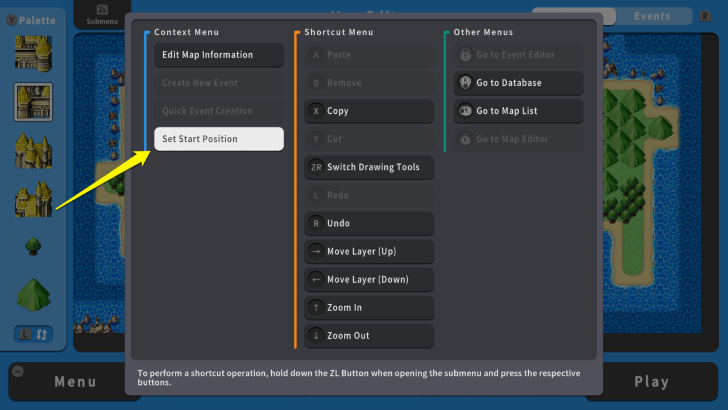Click the minus icon on Menu button

[x=18, y=371]
